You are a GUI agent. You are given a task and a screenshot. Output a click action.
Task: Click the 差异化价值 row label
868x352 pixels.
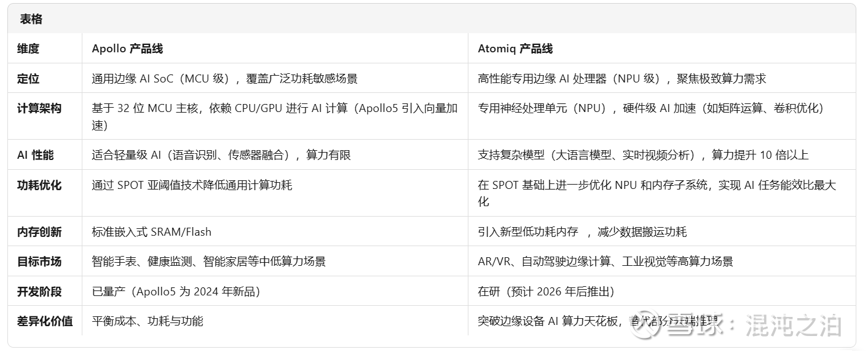(x=45, y=321)
